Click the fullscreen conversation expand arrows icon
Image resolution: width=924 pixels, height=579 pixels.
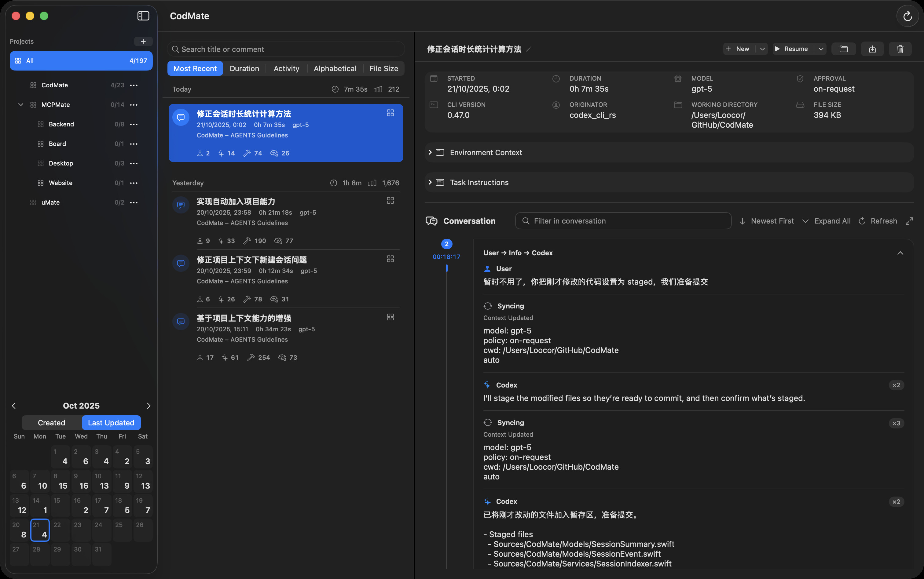tap(909, 221)
